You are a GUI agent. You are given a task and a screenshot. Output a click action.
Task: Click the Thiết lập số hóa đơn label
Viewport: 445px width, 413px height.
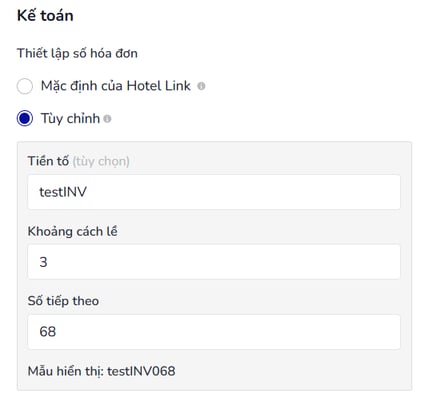[77, 54]
